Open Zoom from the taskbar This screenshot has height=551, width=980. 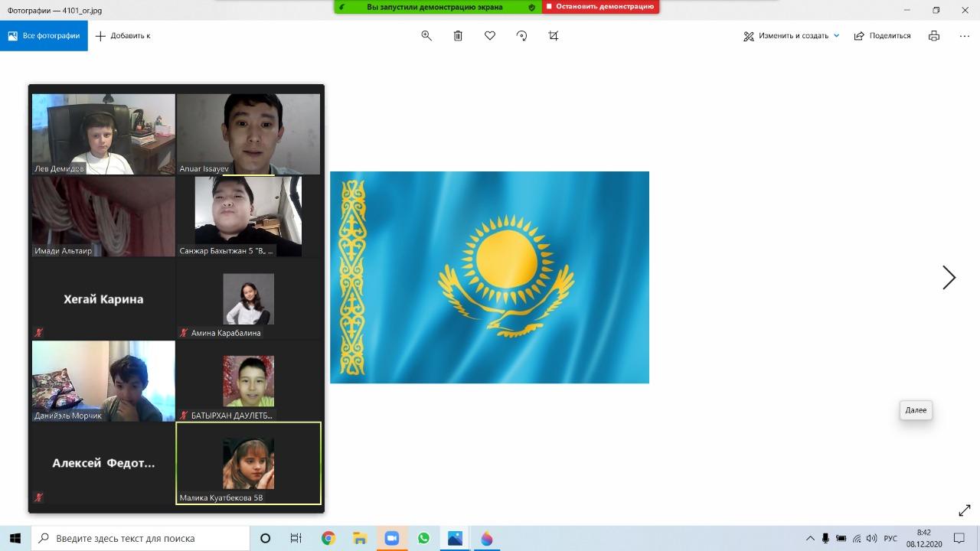point(391,538)
